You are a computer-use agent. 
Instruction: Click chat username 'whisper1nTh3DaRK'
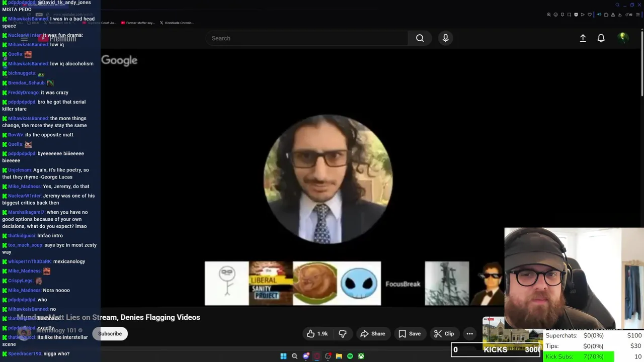30,261
